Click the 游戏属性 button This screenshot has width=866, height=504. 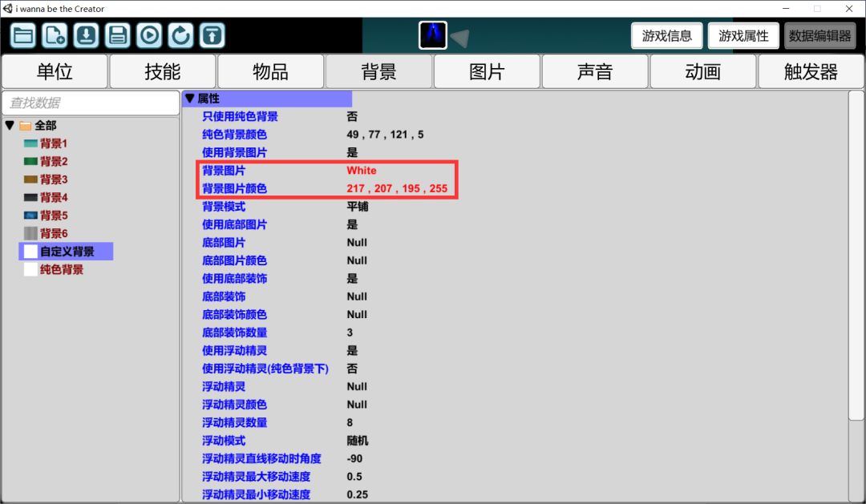743,36
